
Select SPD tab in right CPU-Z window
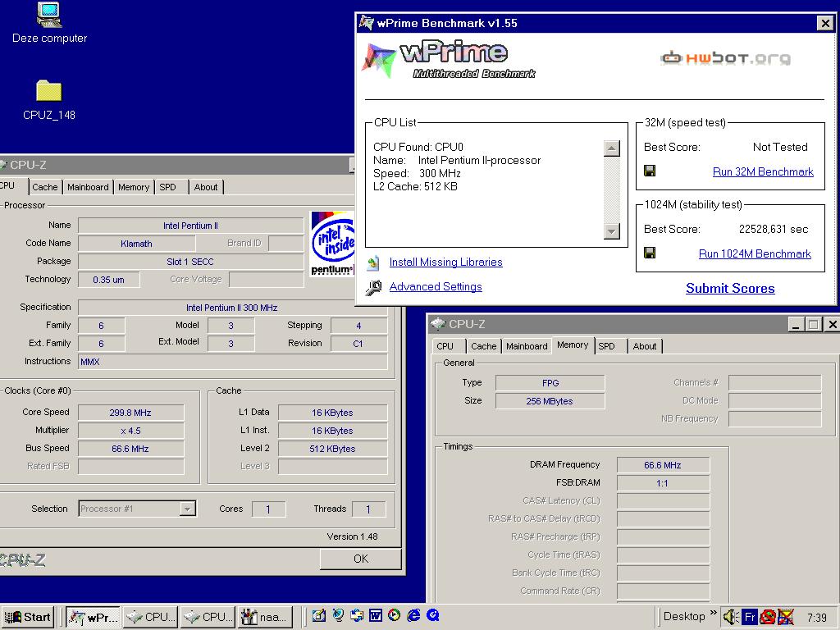[x=609, y=346]
